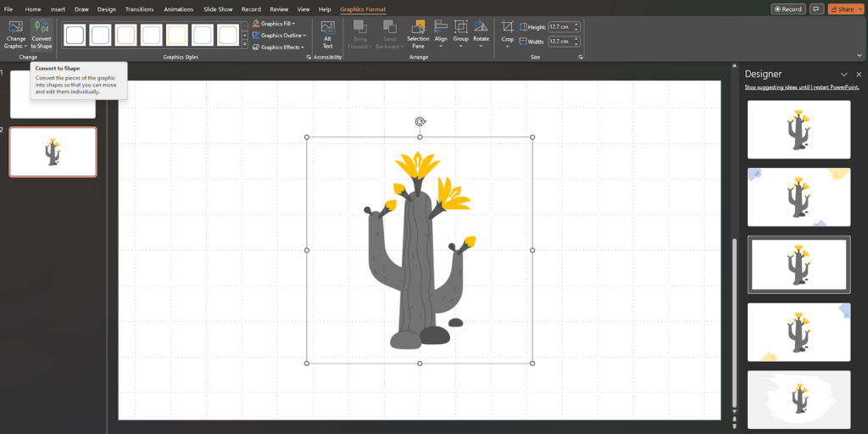Apply the orange-outlined graphics style swatch

[125, 35]
